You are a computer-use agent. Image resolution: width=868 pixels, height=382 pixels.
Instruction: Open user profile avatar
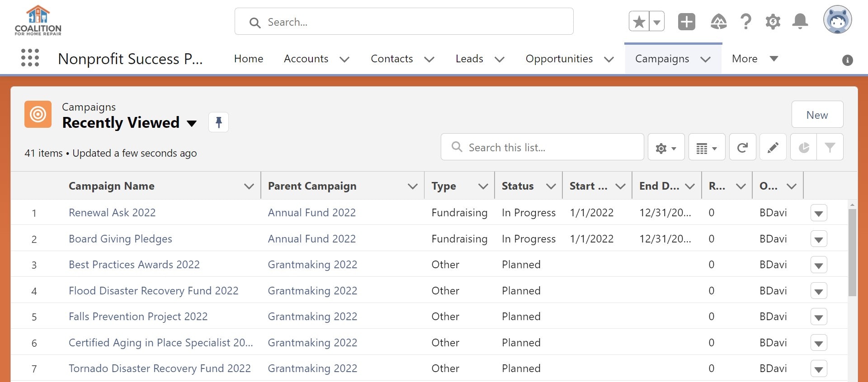point(837,20)
